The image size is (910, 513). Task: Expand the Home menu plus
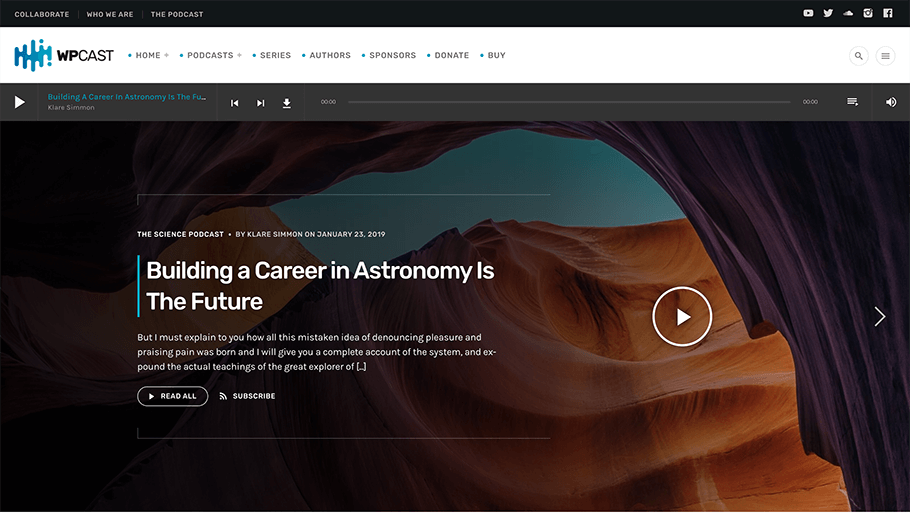[x=167, y=55]
